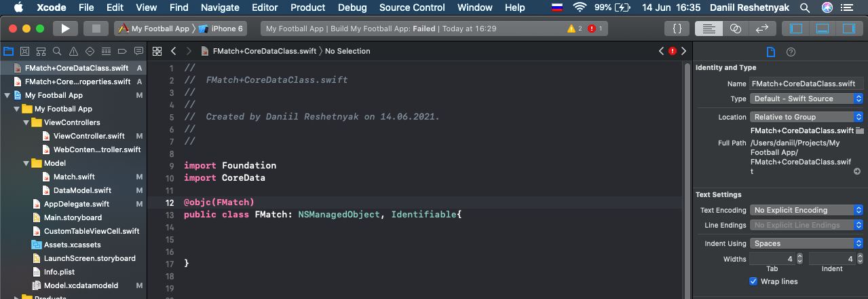This screenshot has width=868, height=299.
Task: Open the Apple menu
Action: (x=18, y=7)
